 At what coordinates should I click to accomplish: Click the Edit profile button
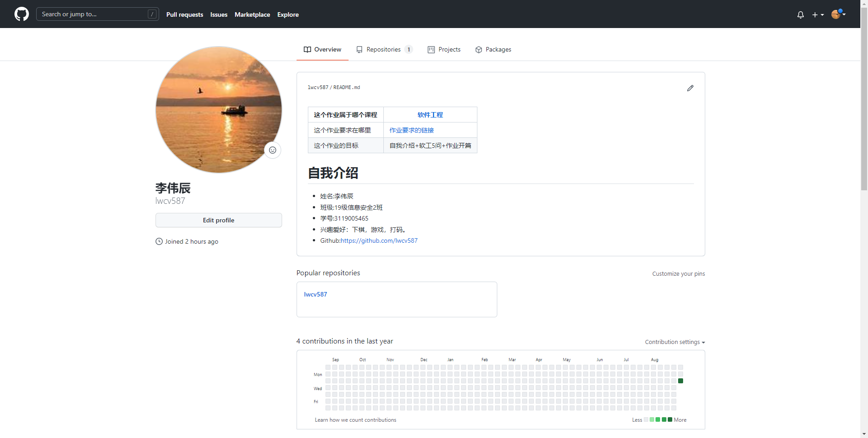(x=219, y=220)
